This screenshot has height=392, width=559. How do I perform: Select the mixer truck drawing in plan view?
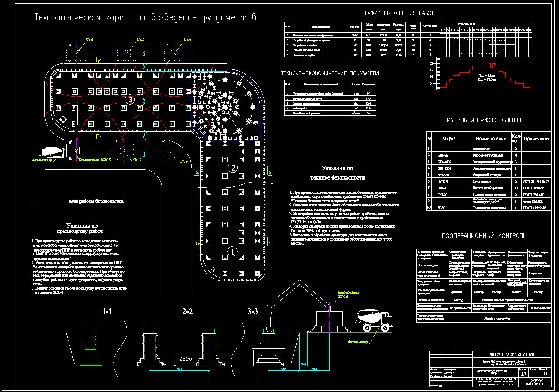click(52, 152)
